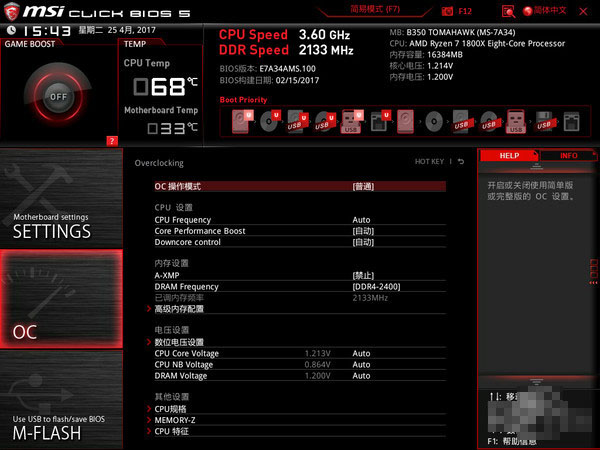The image size is (600, 450).
Task: Close BIOS with the red X
Action: click(583, 11)
